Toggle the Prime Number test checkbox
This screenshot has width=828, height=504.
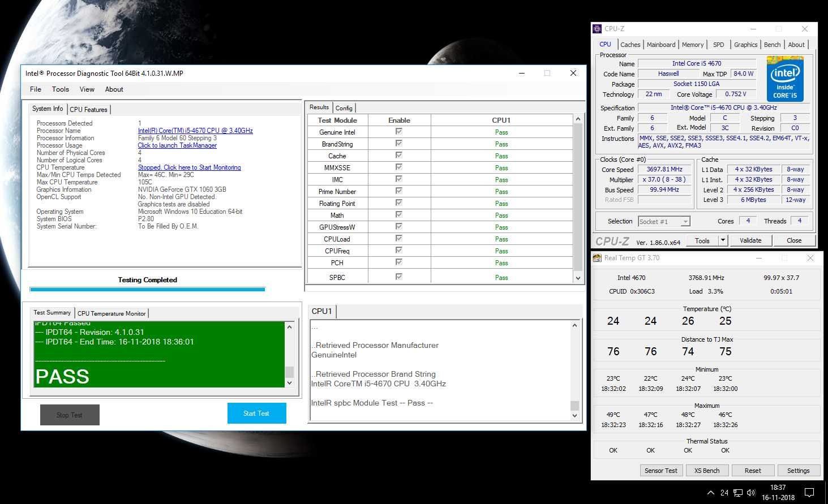point(399,191)
